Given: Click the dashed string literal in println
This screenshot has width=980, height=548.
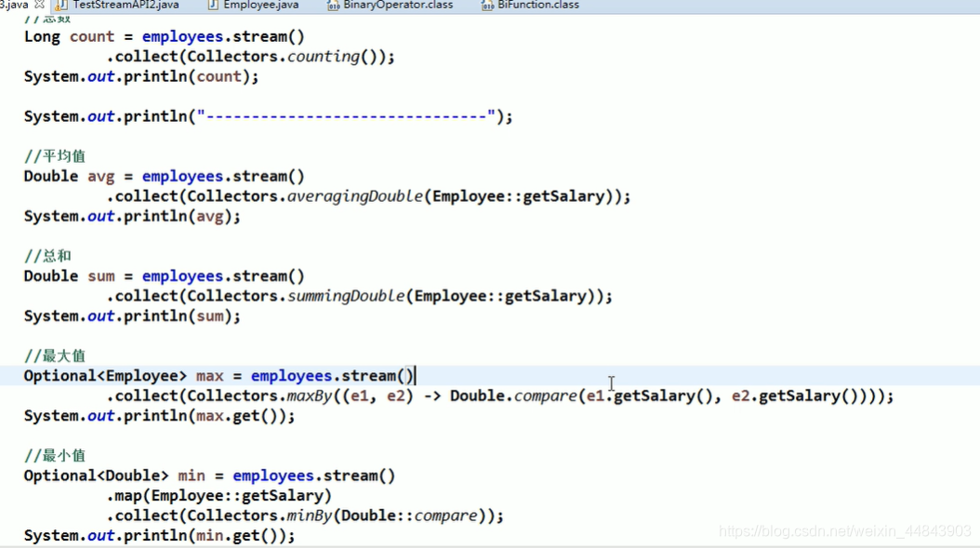Looking at the screenshot, I should (x=346, y=116).
